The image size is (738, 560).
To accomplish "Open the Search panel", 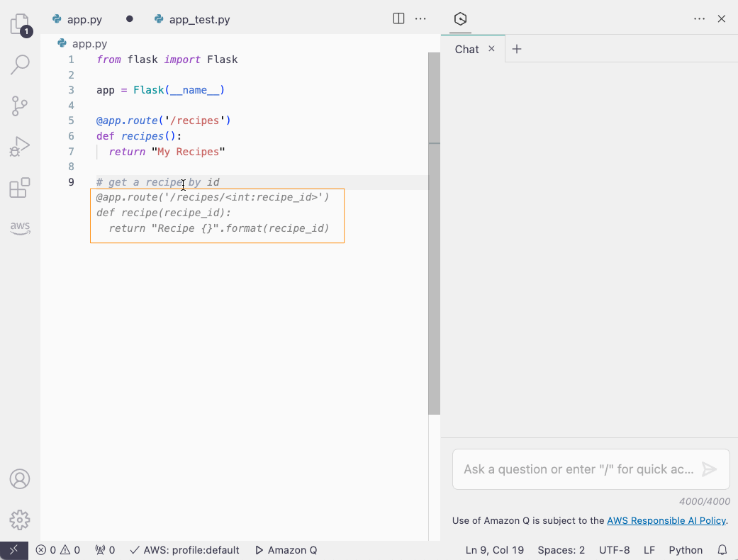I will coord(19,65).
